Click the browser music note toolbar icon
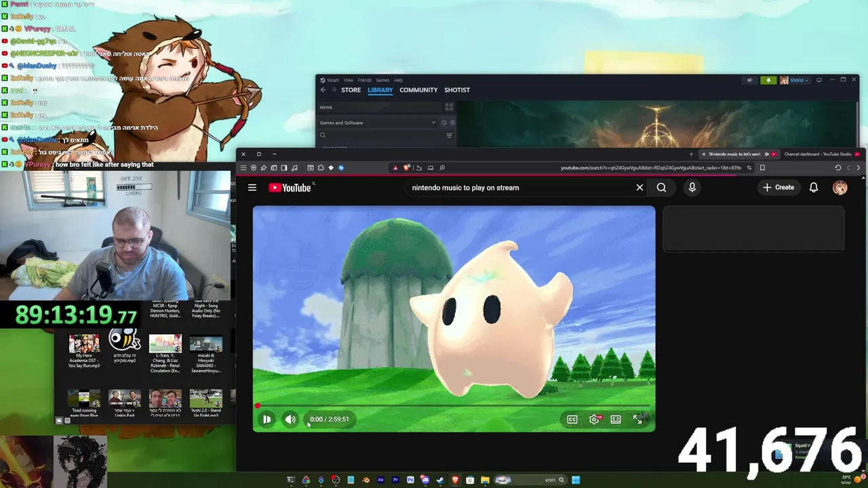 [x=294, y=167]
